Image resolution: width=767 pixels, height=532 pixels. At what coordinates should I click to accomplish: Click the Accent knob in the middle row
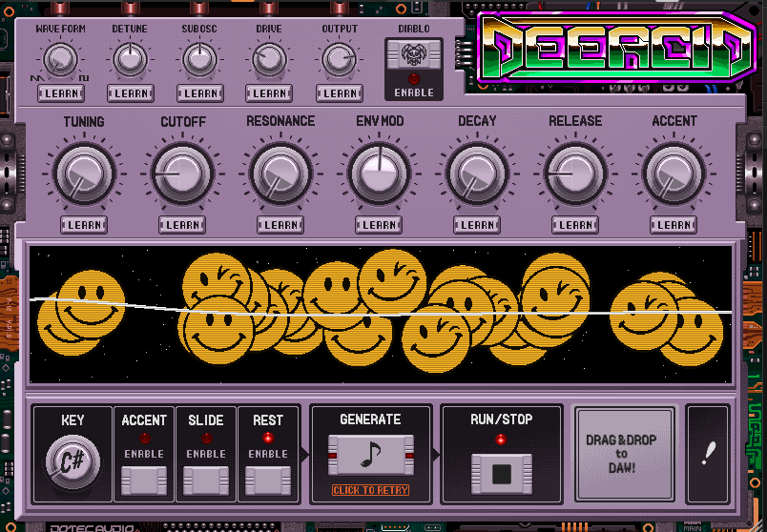pos(674,174)
